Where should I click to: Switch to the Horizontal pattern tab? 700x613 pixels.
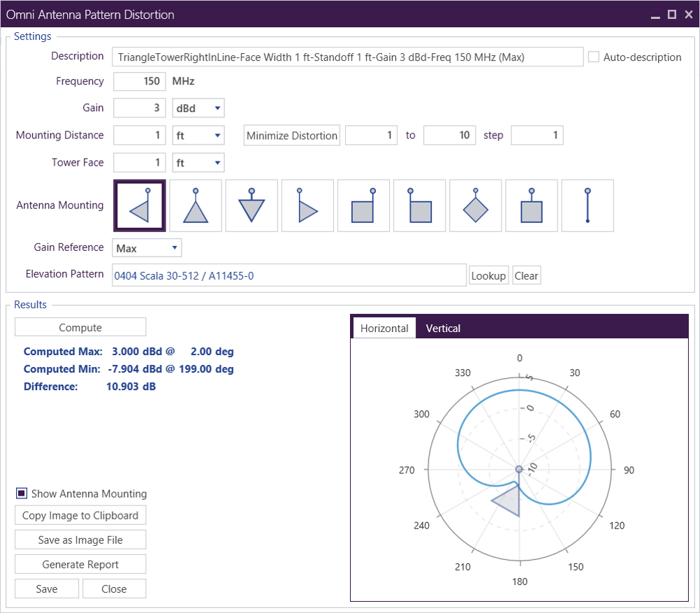pos(384,329)
